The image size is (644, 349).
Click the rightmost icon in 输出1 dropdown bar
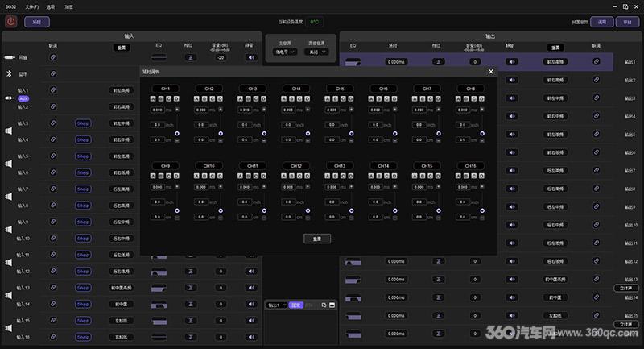tap(332, 305)
